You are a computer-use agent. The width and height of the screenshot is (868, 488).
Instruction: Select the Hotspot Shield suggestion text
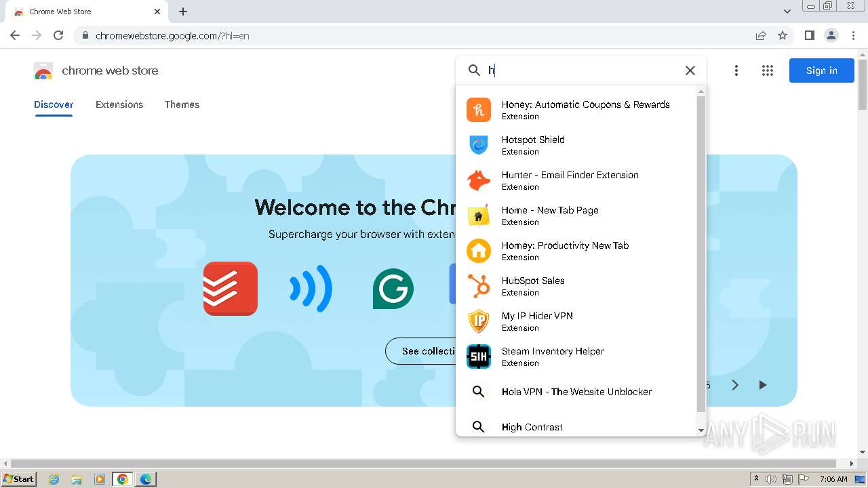point(533,140)
